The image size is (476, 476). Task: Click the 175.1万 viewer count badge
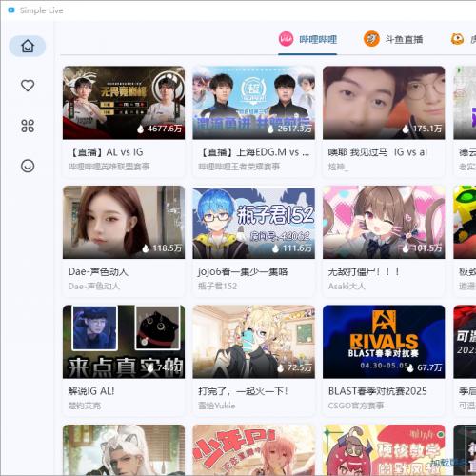(422, 129)
